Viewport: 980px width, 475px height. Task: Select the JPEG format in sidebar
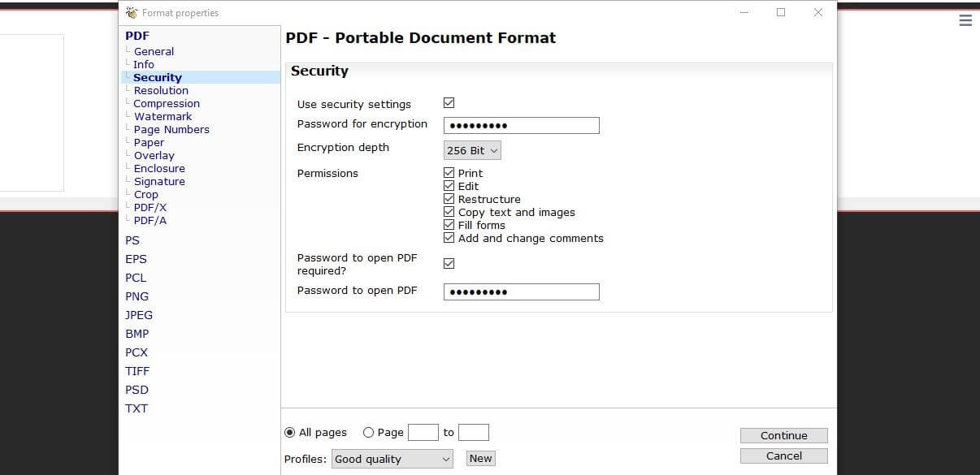pos(139,315)
